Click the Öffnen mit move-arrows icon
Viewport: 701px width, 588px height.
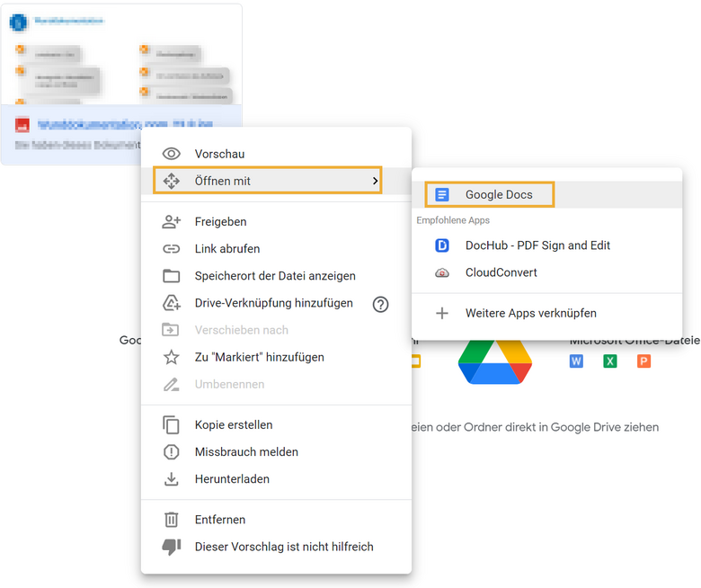(172, 181)
